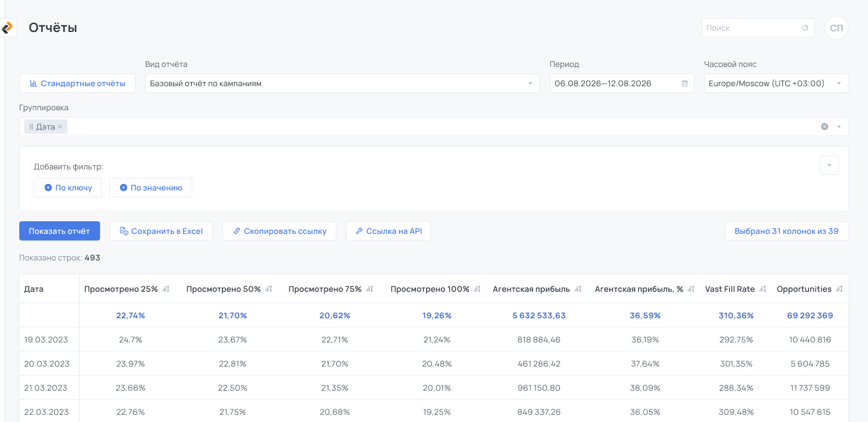
Task: Add a filter По ключу
Action: (x=68, y=187)
